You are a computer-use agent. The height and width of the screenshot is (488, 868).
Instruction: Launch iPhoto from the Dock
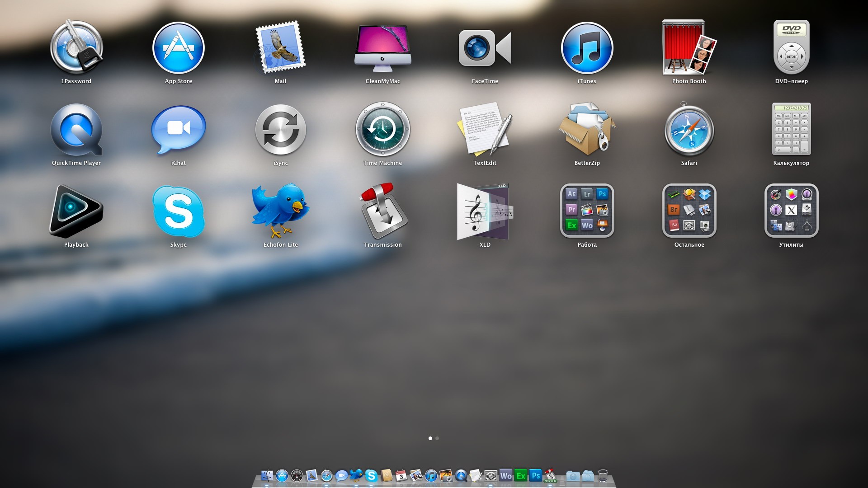[x=416, y=475]
